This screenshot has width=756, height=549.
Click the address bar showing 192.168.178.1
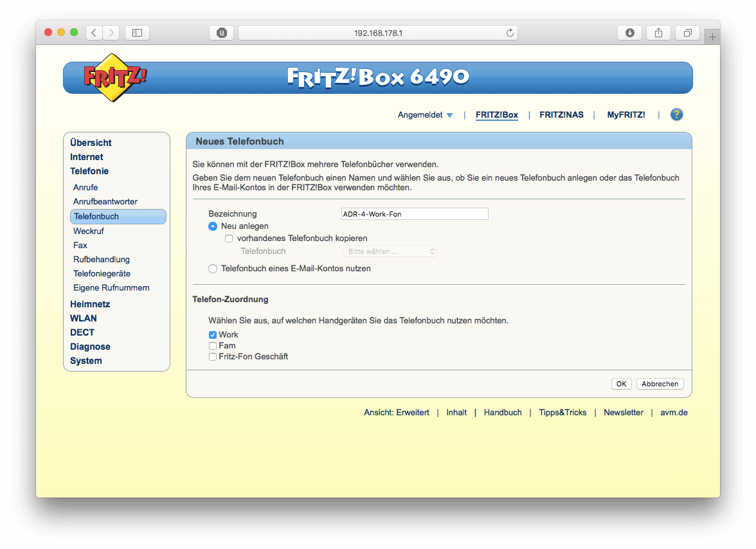pos(378,33)
